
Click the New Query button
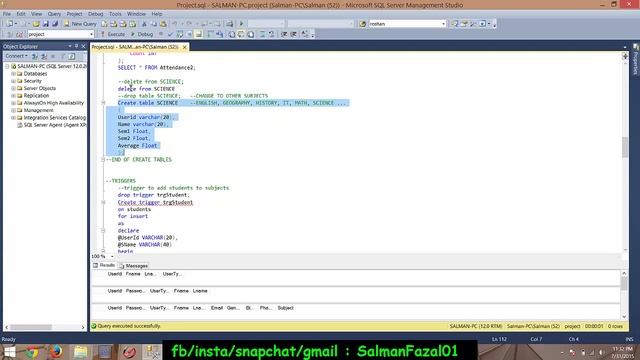pos(80,24)
